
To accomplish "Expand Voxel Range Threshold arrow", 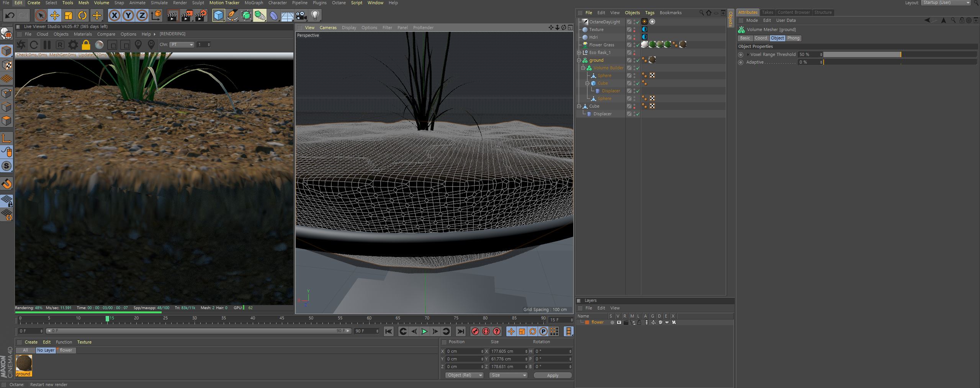I will pyautogui.click(x=748, y=54).
